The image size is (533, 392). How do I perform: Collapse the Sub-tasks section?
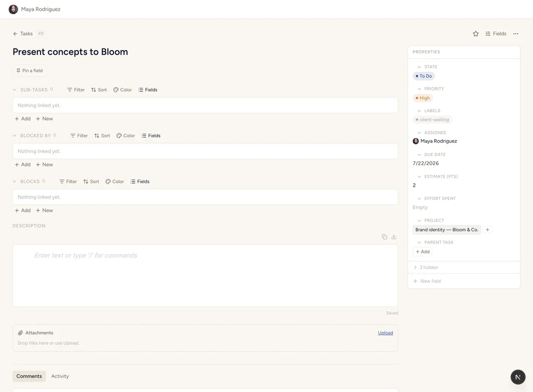15,90
